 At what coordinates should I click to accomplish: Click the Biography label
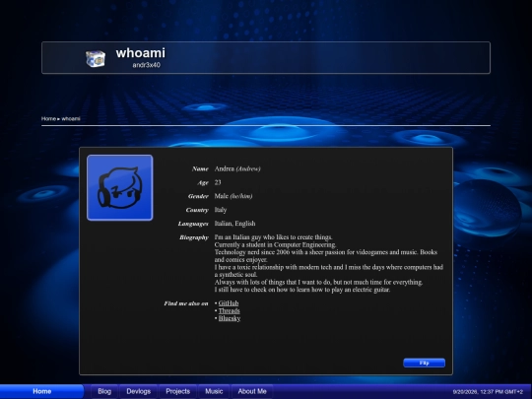[x=194, y=237]
